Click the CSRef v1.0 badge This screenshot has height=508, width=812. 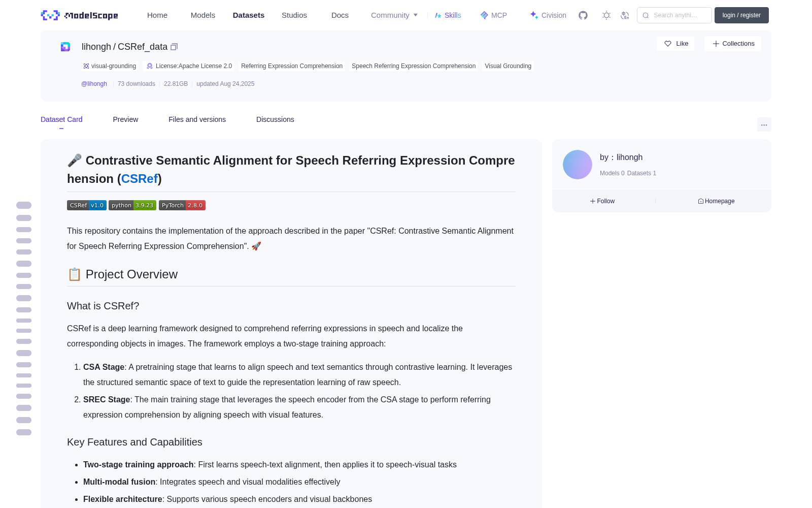click(87, 205)
